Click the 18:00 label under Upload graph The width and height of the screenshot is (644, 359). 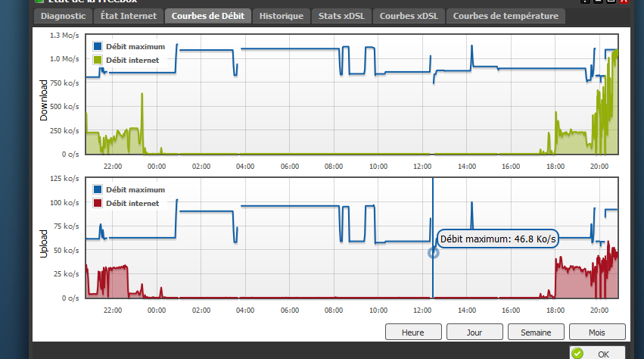tap(555, 311)
